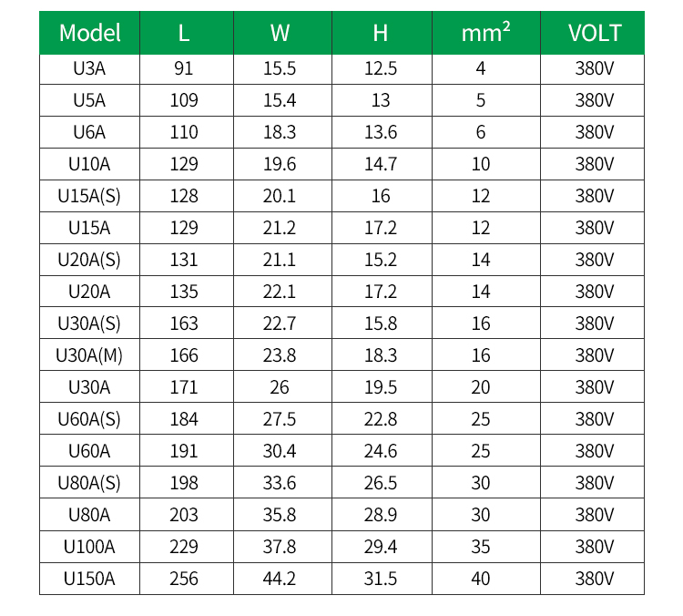Select the U80A model cell

coord(90,515)
